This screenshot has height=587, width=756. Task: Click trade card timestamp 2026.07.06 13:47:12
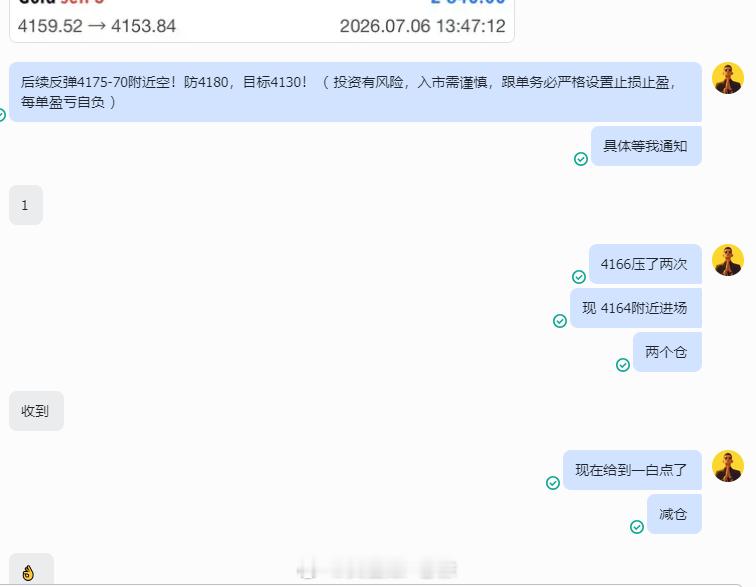coord(422,26)
